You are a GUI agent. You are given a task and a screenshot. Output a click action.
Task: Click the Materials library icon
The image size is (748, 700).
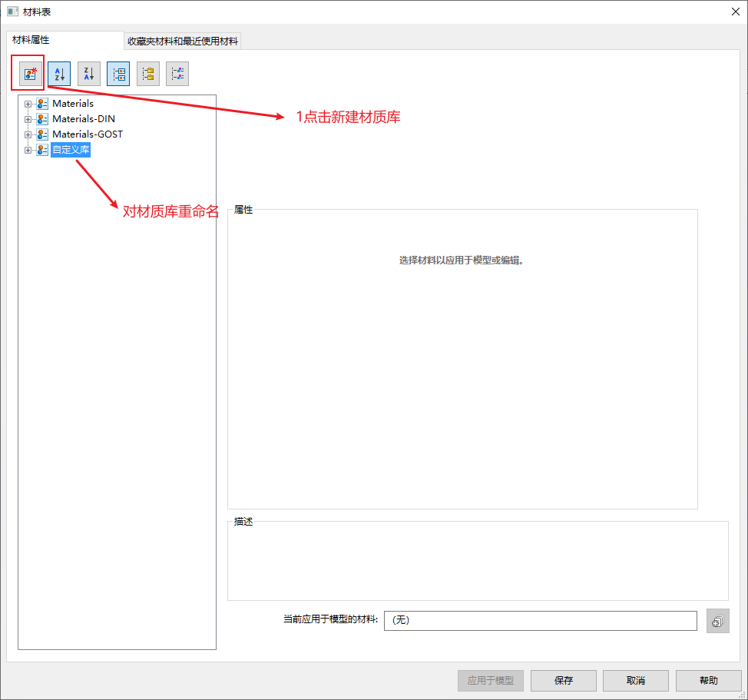pos(42,104)
